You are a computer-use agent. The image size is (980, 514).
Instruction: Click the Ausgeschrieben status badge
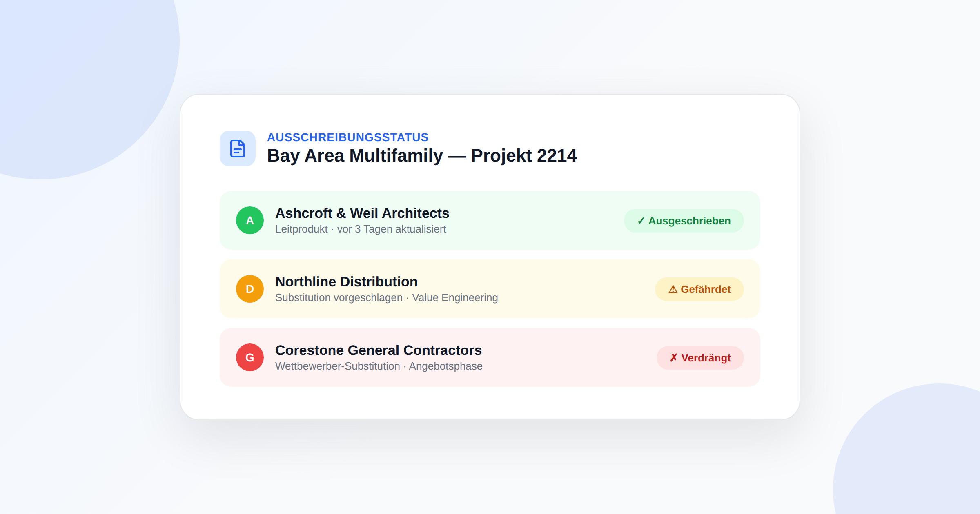pyautogui.click(x=684, y=221)
